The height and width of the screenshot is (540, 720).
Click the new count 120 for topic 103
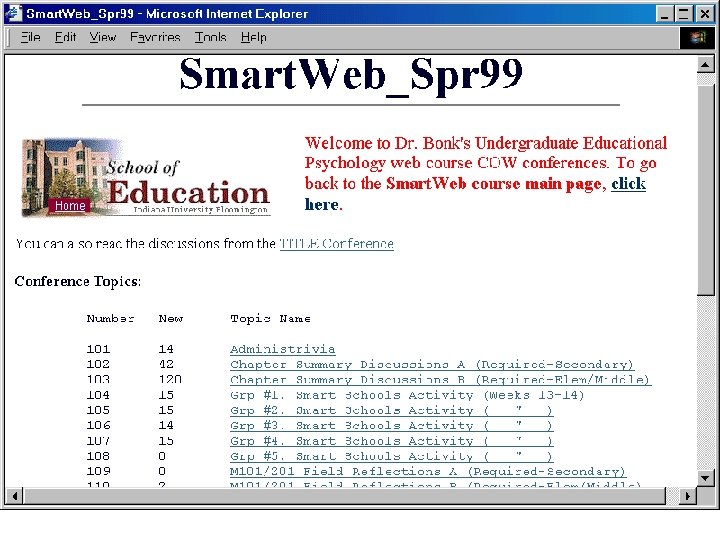[170, 380]
